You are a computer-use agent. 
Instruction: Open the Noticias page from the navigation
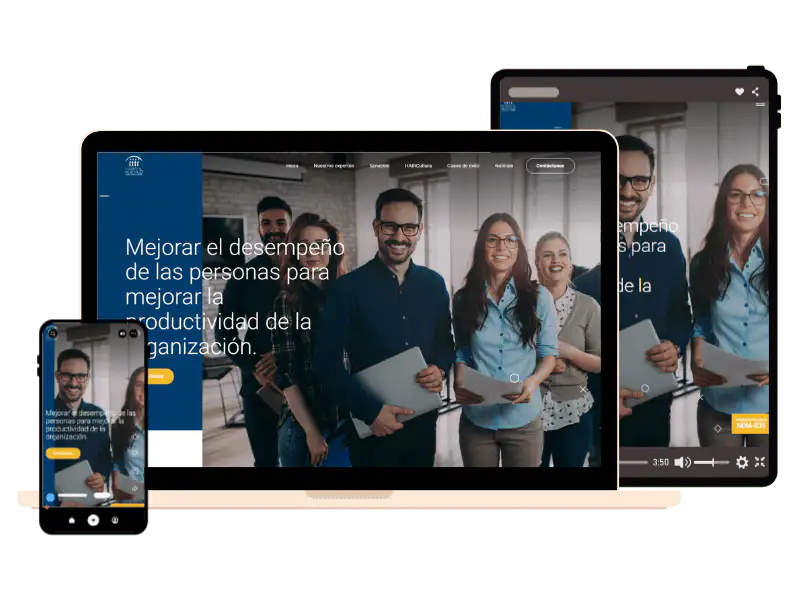click(504, 166)
